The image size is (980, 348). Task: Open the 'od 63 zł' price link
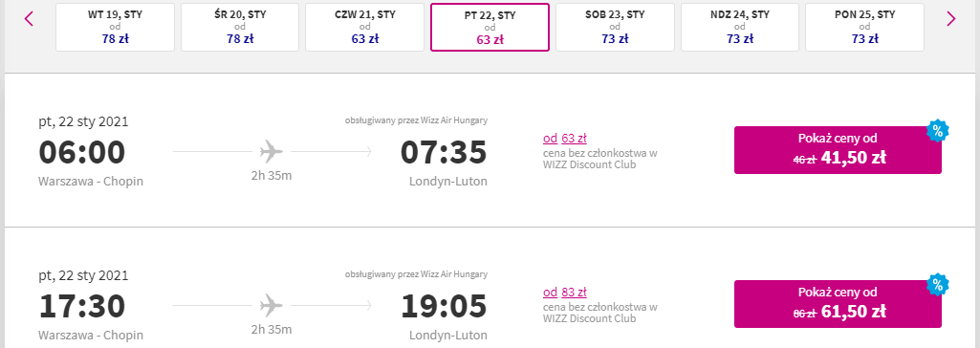(565, 138)
